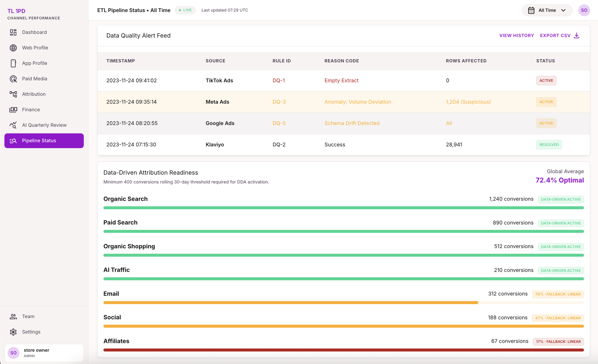Click the 72.4% Optimal global average
The height and width of the screenshot is (364, 598).
point(559,180)
